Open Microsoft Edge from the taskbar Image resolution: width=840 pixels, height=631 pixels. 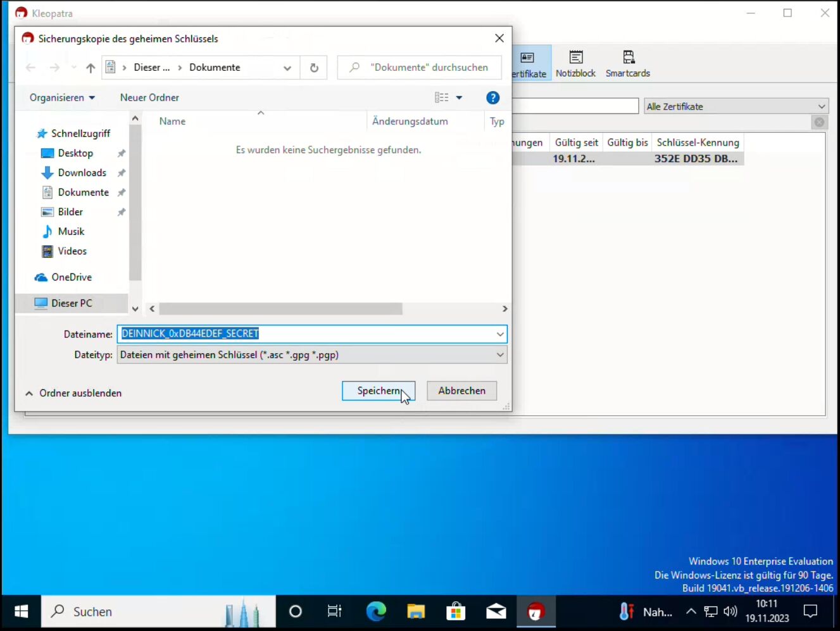coord(376,611)
